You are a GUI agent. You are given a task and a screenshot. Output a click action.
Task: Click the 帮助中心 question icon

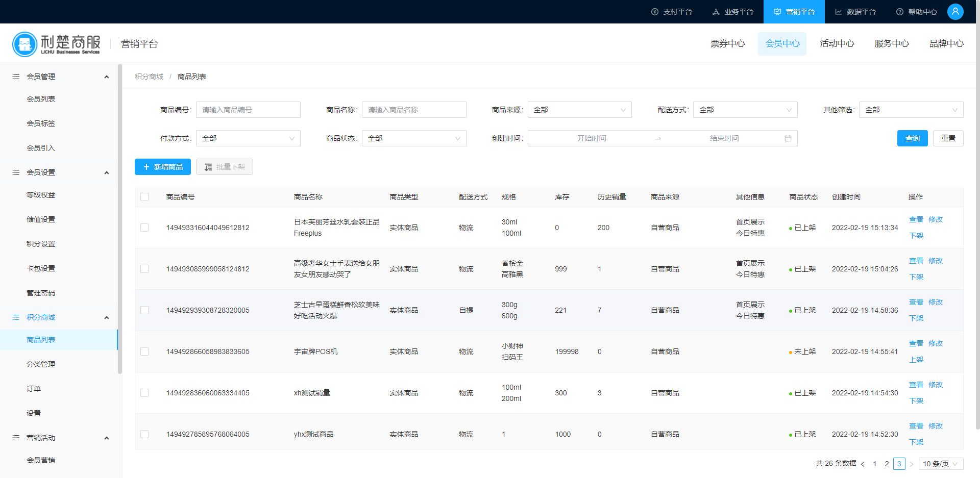tap(900, 12)
